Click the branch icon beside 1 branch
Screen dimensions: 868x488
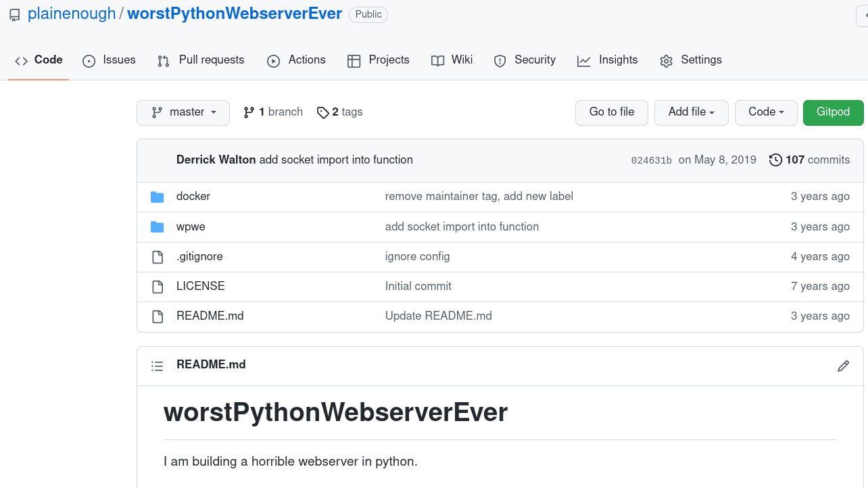(x=249, y=112)
